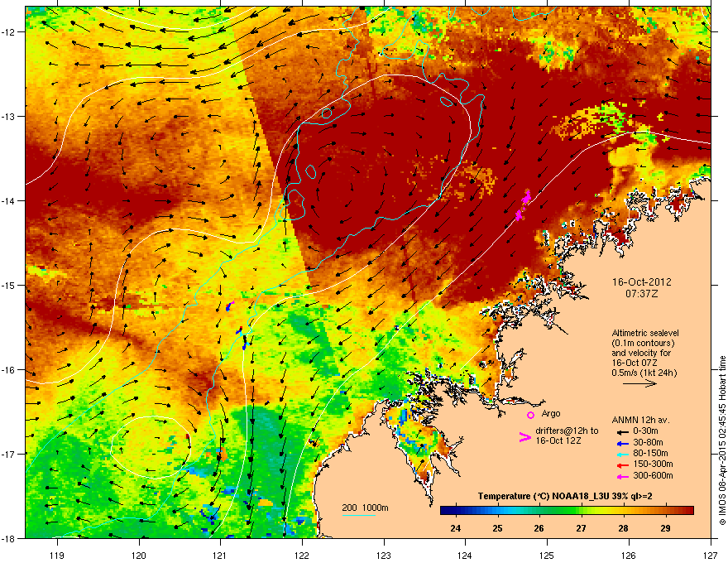
Task: Click the Altimetric sealevel text
Action: tap(645, 333)
